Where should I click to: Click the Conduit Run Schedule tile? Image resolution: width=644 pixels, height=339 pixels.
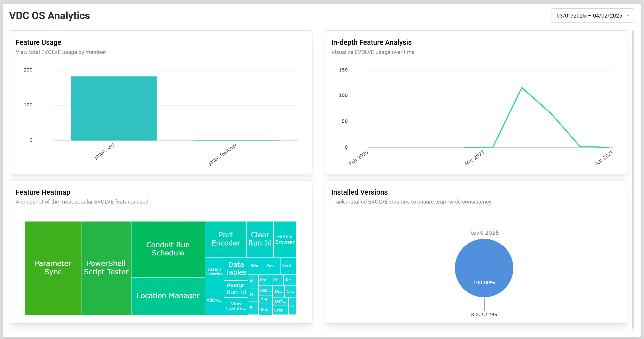168,249
